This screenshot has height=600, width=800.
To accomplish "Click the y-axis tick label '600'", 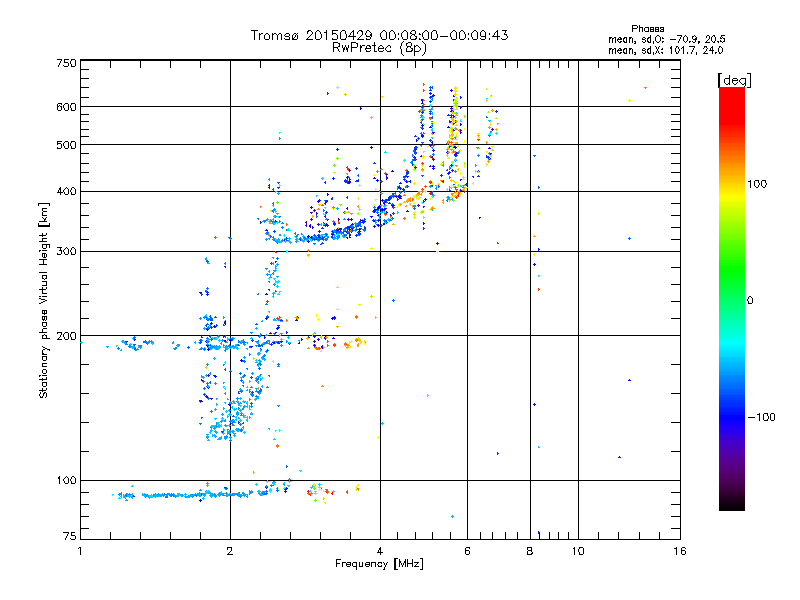I will tap(66, 107).
